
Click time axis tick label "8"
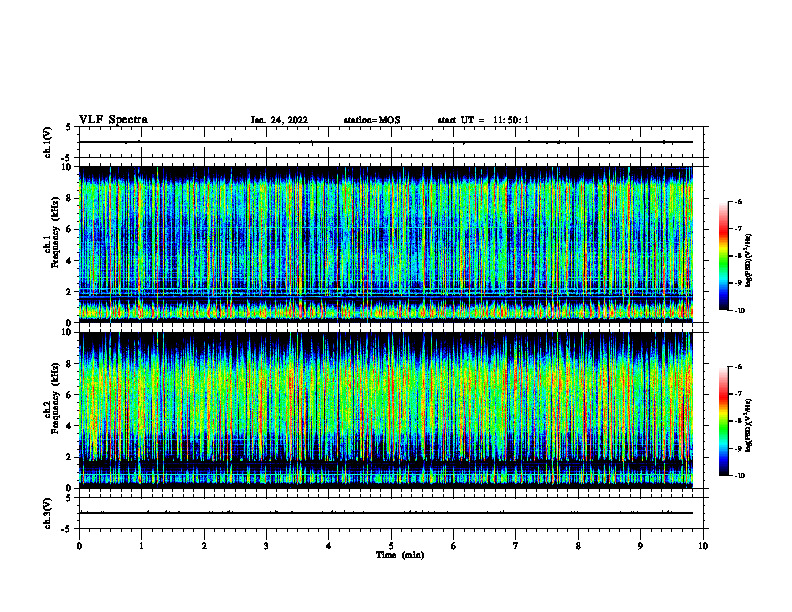[x=578, y=546]
